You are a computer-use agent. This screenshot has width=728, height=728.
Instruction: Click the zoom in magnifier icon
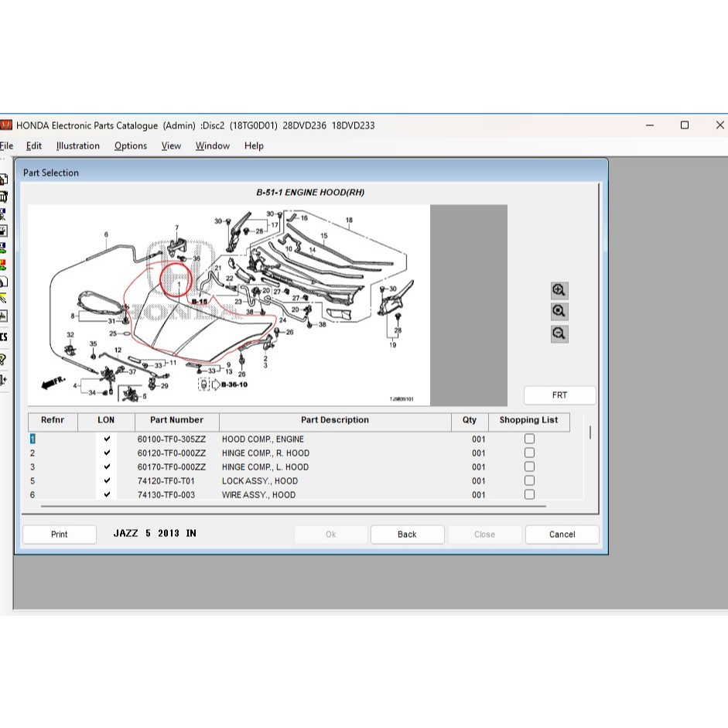pyautogui.click(x=559, y=291)
